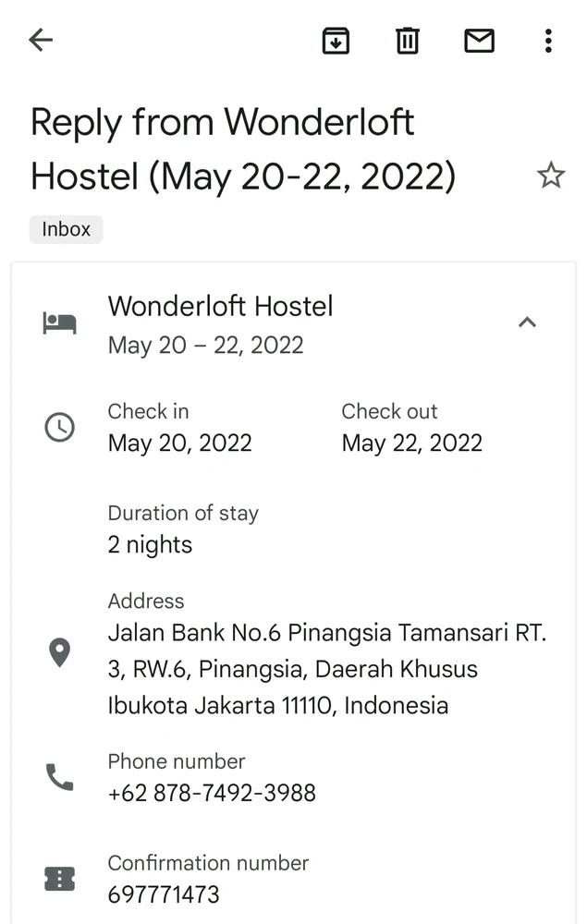Image resolution: width=587 pixels, height=924 pixels.
Task: Click the bed lodging icon
Action: click(60, 323)
